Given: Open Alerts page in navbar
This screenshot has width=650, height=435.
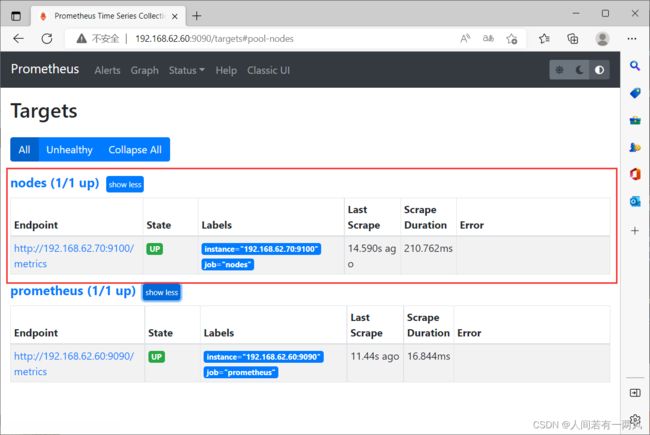Looking at the screenshot, I should [107, 70].
